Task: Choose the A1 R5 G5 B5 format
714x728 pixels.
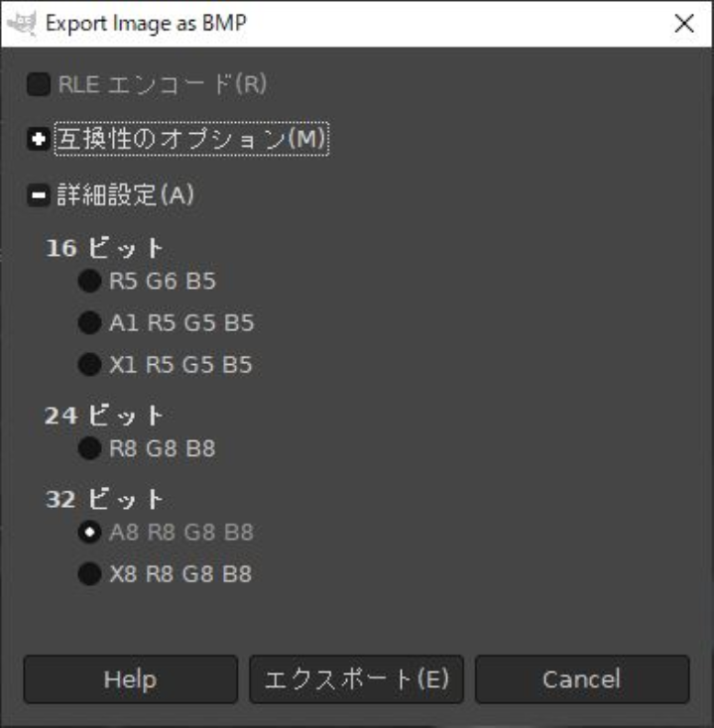Action: click(x=89, y=323)
